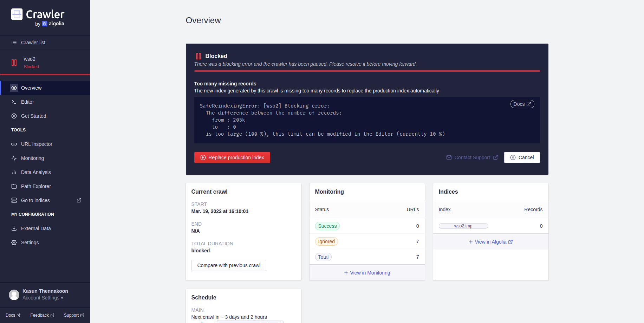The image size is (644, 323).
Task: Switch to the Crawler list view
Action: pyautogui.click(x=33, y=42)
